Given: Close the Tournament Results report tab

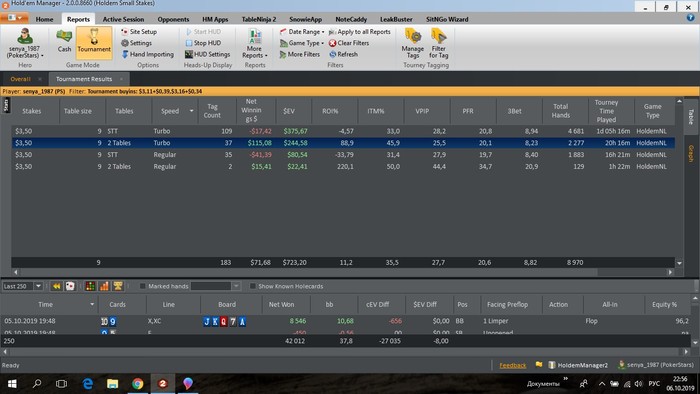Looking at the screenshot, I should pyautogui.click(x=121, y=79).
